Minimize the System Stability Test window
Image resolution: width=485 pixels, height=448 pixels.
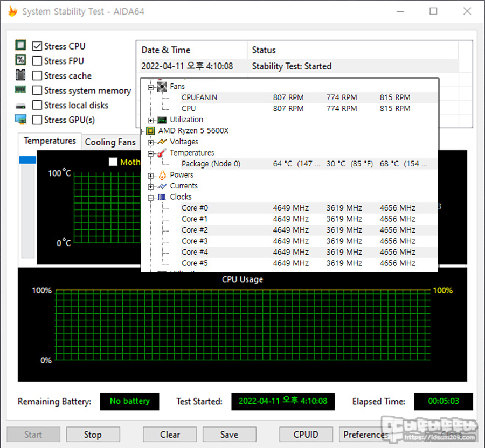400,11
